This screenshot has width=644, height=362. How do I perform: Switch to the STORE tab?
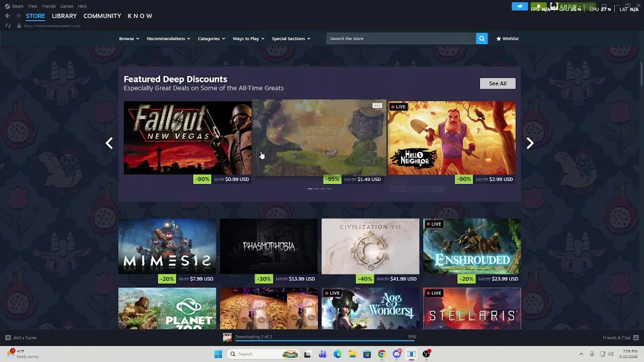point(35,16)
